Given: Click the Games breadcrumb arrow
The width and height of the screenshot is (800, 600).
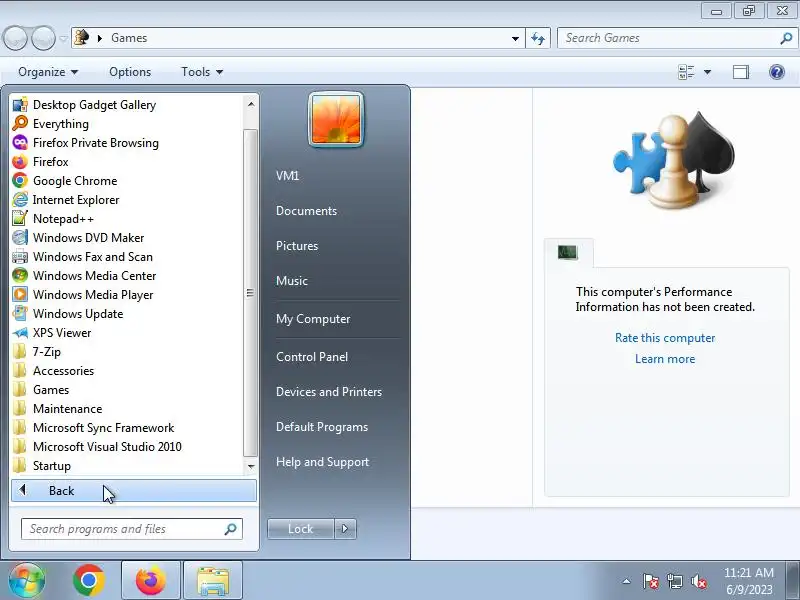Looking at the screenshot, I should [x=100, y=38].
